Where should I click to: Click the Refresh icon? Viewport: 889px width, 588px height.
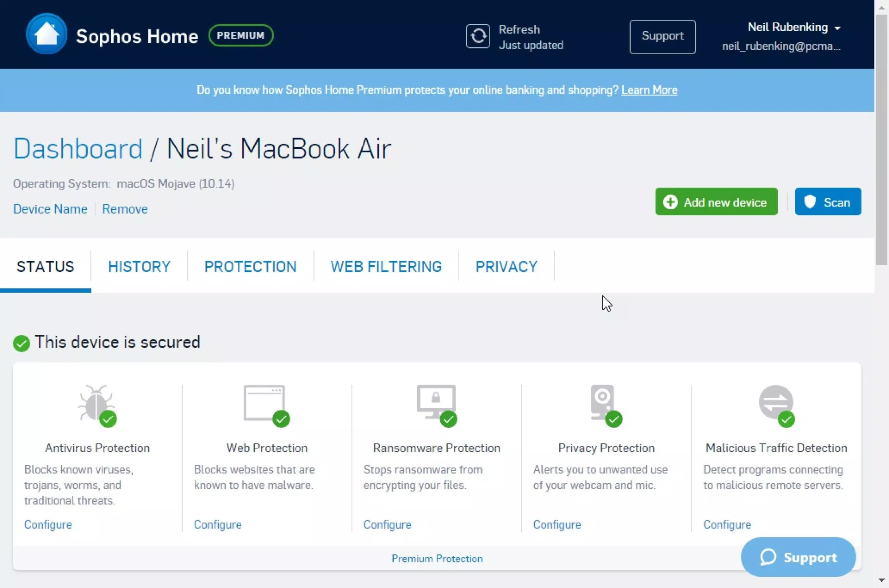tap(478, 36)
